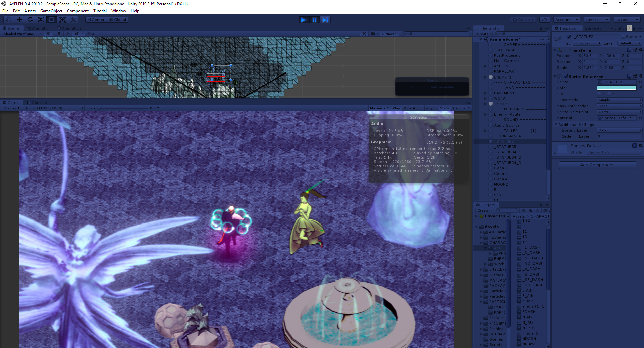The height and width of the screenshot is (348, 644).
Task: Click the Sprite Renderer Color swatch
Action: (616, 88)
